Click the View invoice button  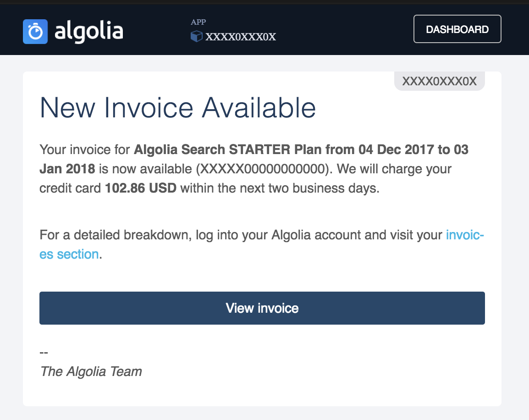coord(262,308)
